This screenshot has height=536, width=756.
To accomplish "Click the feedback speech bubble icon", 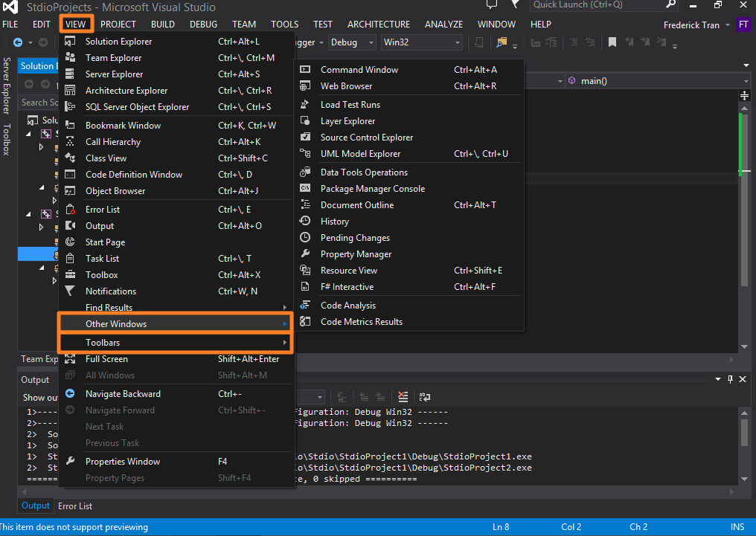I will coord(492,5).
